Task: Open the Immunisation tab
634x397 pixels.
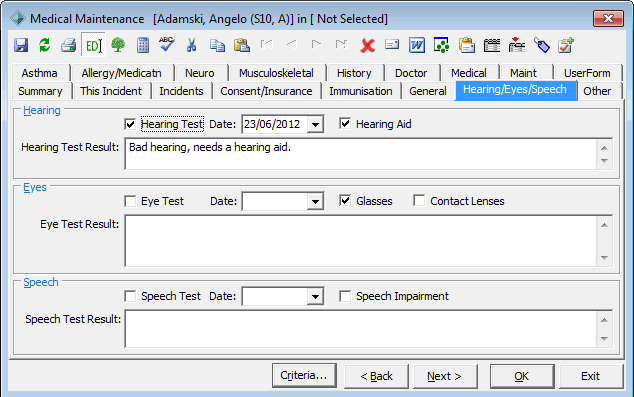Action: [x=361, y=91]
